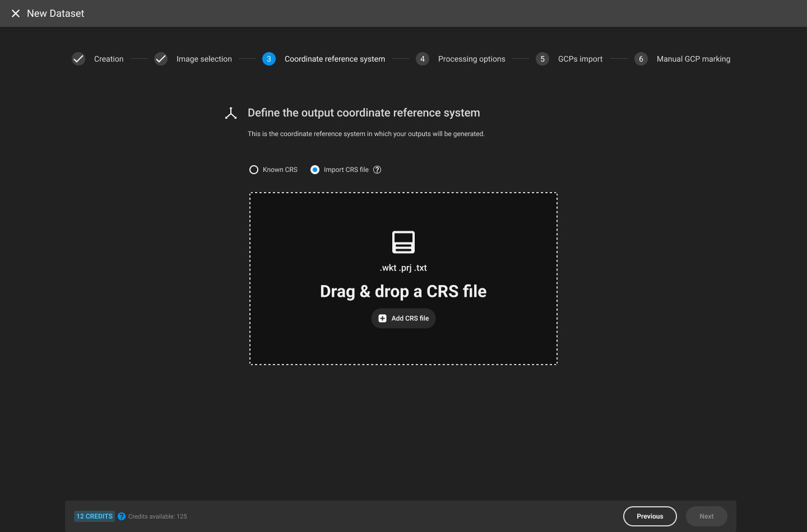Viewport: 807px width, 532px height.
Task: Click the step 5 circle for GCPs import
Action: click(542, 59)
